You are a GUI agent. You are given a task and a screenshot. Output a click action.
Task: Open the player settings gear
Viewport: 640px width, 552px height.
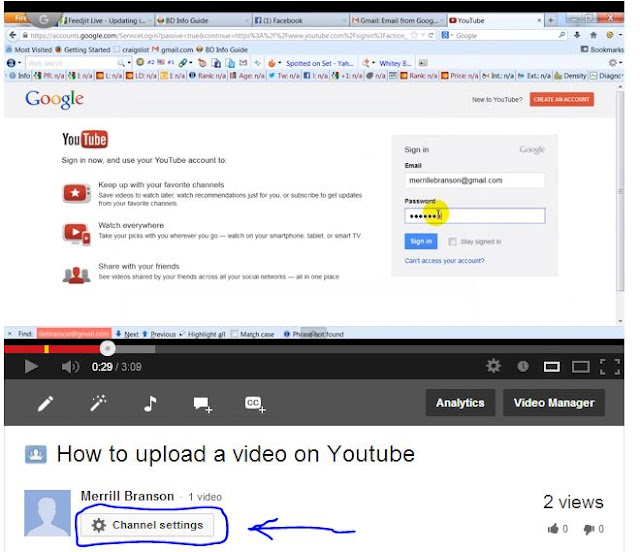pos(493,366)
